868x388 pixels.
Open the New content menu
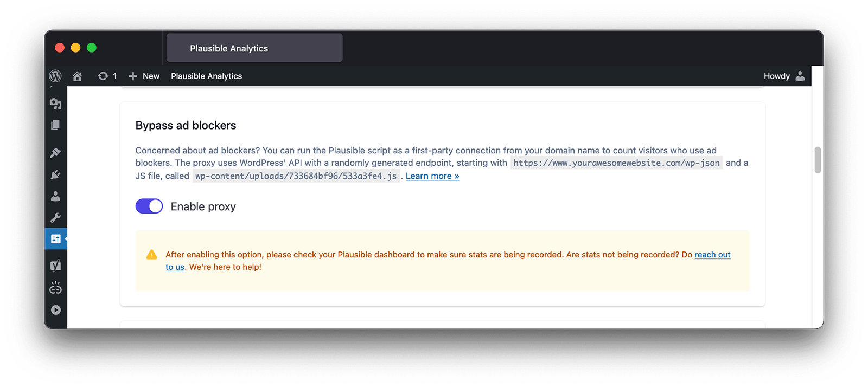(144, 76)
